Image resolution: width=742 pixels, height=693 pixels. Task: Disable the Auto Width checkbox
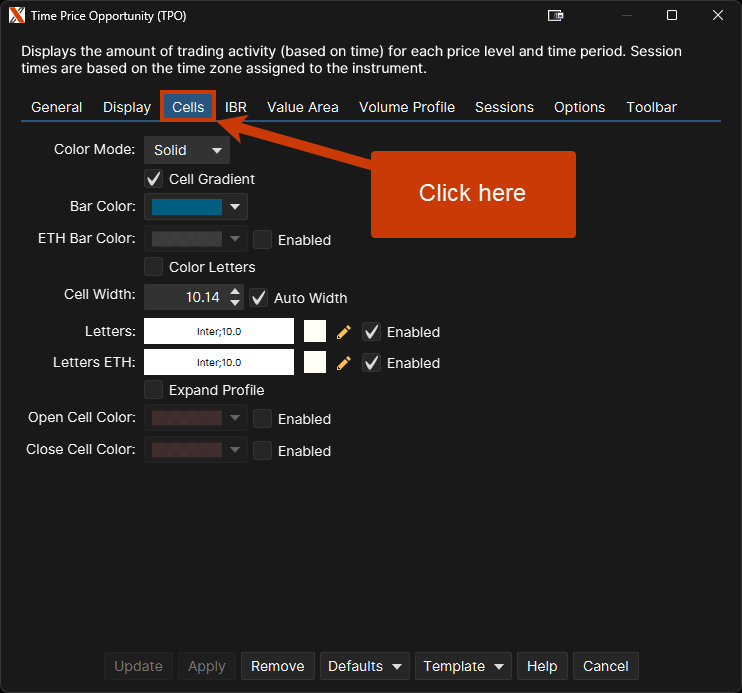pyautogui.click(x=259, y=297)
